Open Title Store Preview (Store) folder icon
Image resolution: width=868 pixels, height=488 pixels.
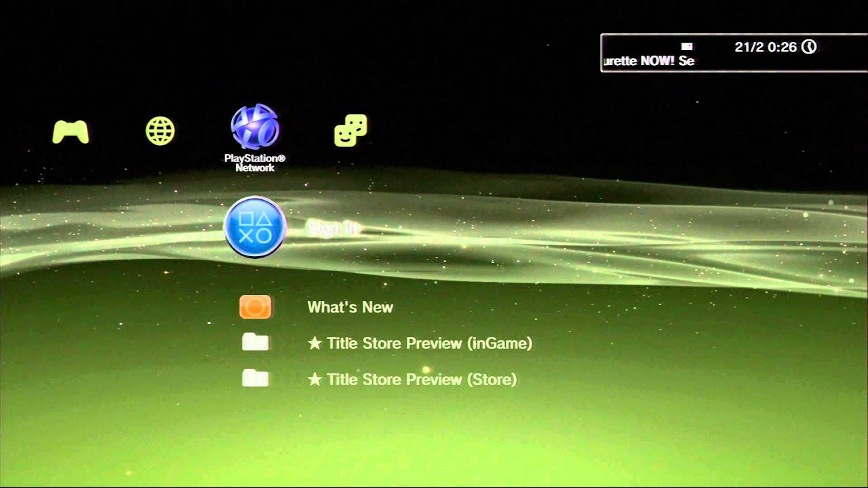256,378
